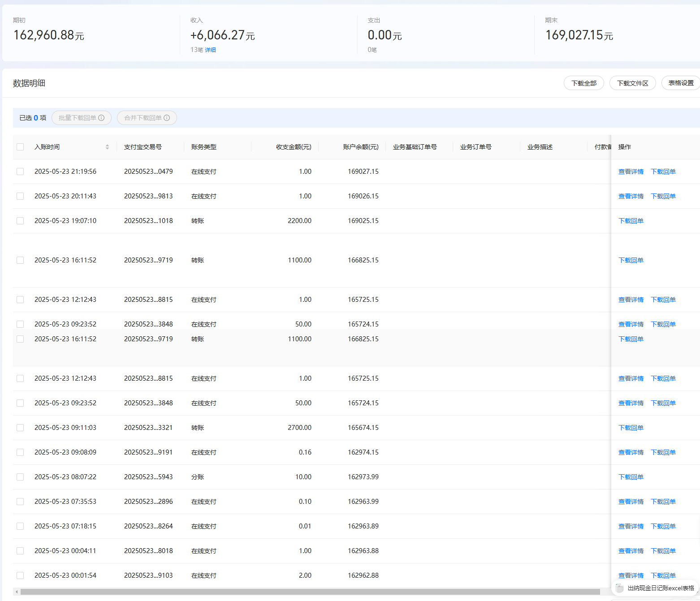The image size is (700, 601).
Task: Open 下载文件区 button
Action: click(633, 83)
